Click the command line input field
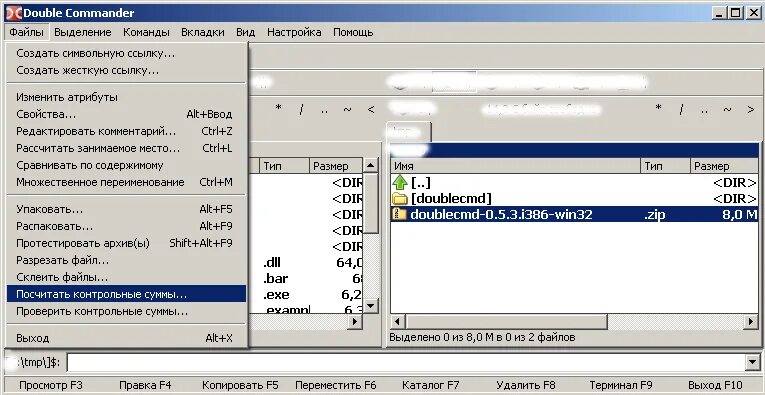 406,362
